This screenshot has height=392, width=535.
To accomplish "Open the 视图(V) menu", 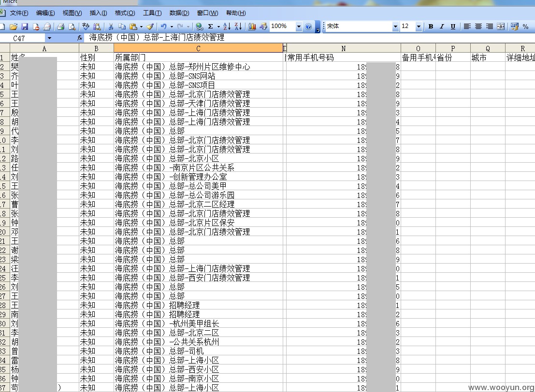I will tap(72, 13).
